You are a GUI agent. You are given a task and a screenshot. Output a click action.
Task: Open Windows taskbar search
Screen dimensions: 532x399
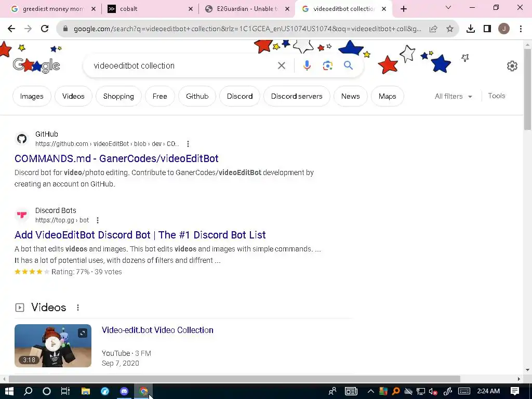[28, 391]
